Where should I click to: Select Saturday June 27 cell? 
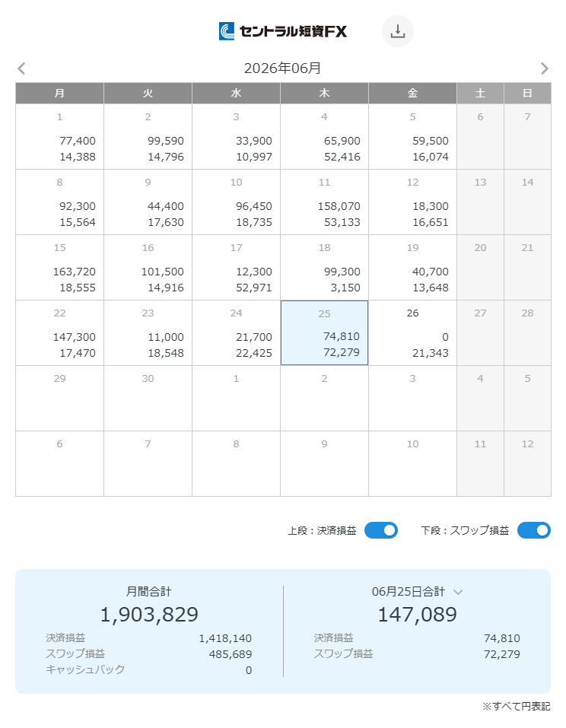[x=481, y=333]
